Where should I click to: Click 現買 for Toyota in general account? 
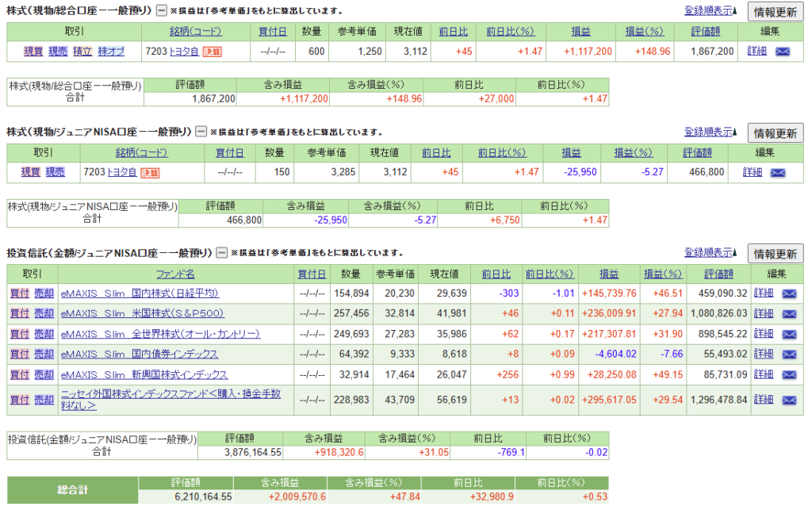[33, 52]
